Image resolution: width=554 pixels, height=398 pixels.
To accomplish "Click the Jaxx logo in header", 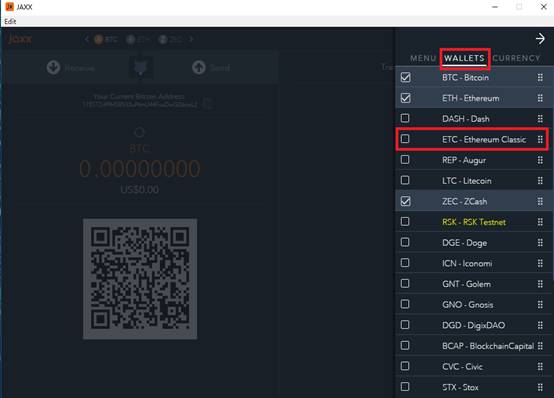I will pos(20,39).
